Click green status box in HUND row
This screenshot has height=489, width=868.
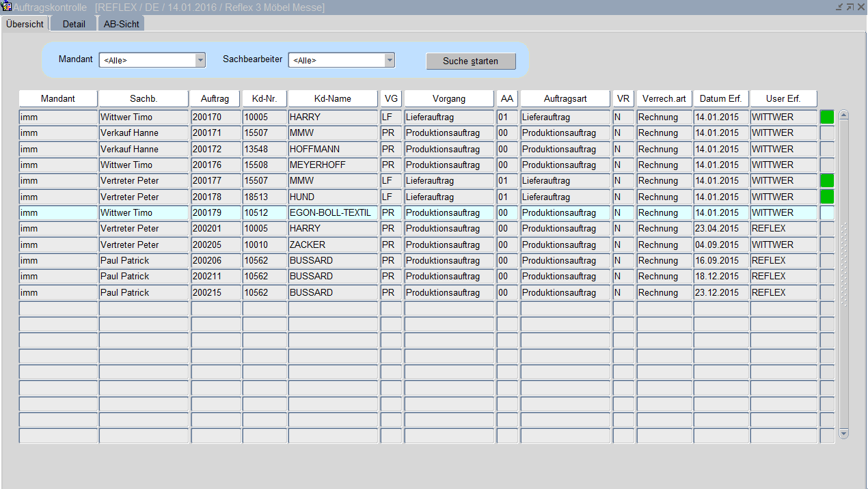pyautogui.click(x=827, y=197)
